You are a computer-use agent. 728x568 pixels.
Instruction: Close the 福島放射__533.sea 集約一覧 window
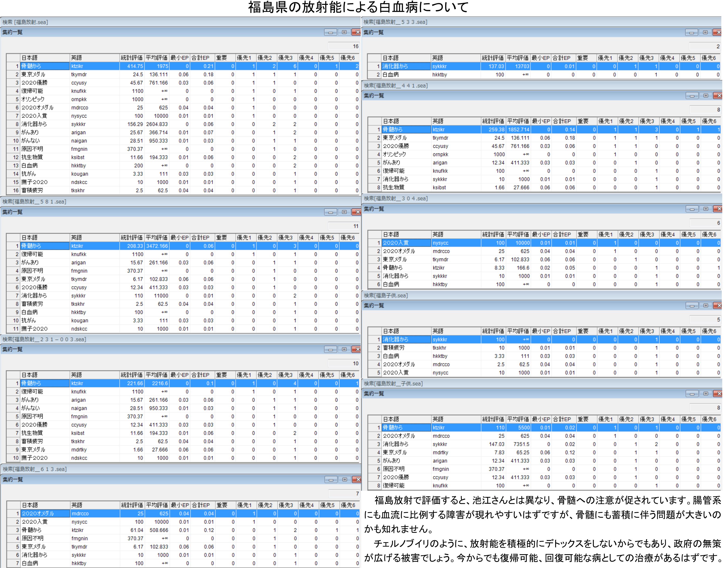(718, 32)
